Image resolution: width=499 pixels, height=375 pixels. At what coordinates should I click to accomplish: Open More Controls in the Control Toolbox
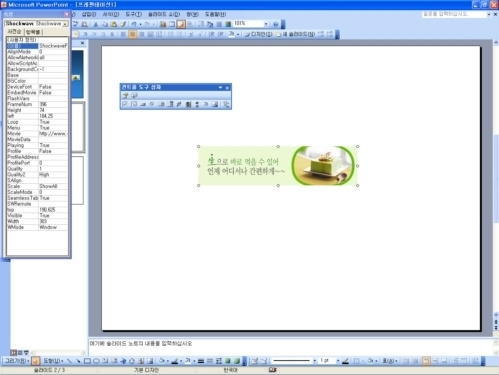(226, 104)
